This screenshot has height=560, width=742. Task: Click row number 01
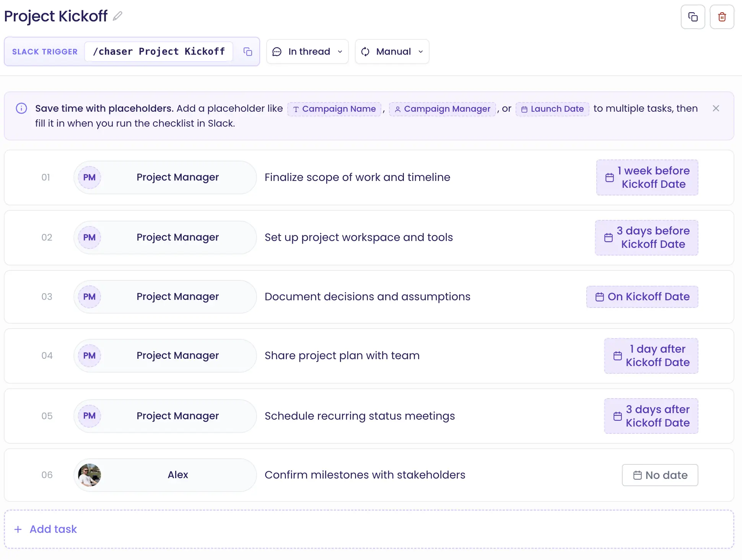(46, 177)
